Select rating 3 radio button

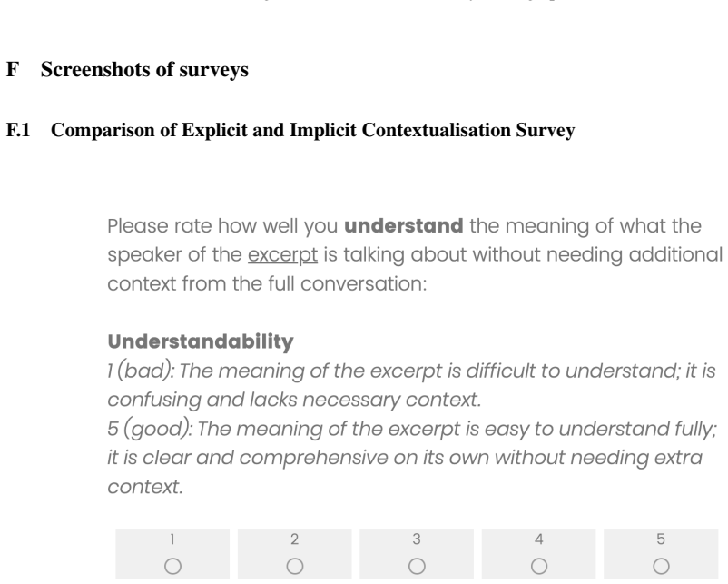click(x=417, y=567)
